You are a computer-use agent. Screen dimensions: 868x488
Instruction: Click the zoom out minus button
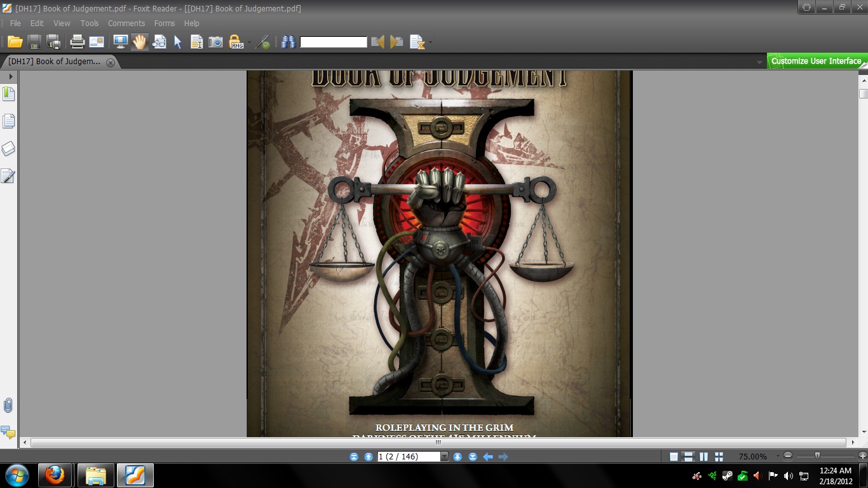click(788, 456)
